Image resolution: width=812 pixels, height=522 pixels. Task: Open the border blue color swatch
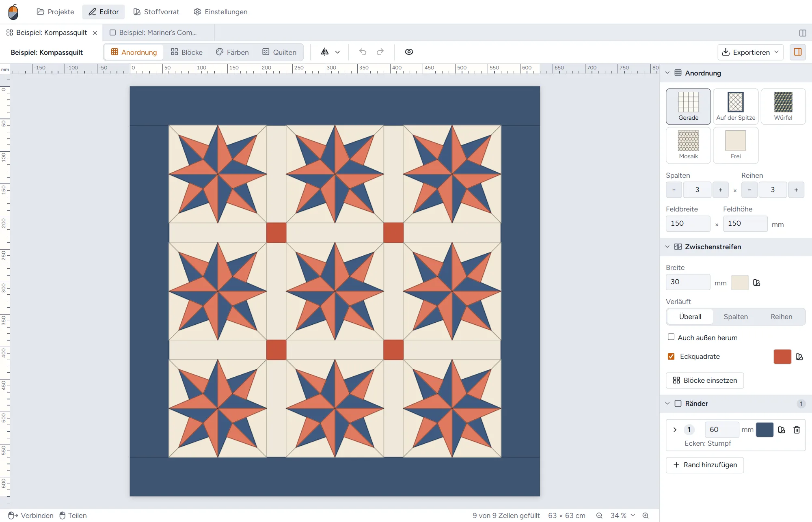(765, 429)
